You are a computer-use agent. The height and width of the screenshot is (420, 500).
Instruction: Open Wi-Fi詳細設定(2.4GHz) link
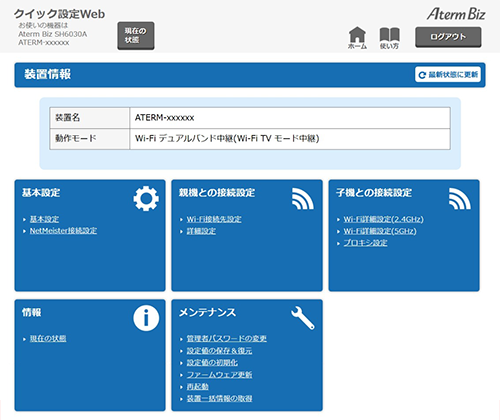click(384, 219)
